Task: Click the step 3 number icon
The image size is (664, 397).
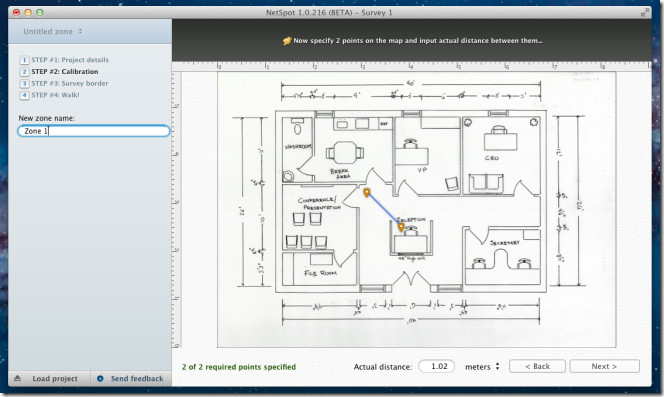Action: click(x=25, y=83)
